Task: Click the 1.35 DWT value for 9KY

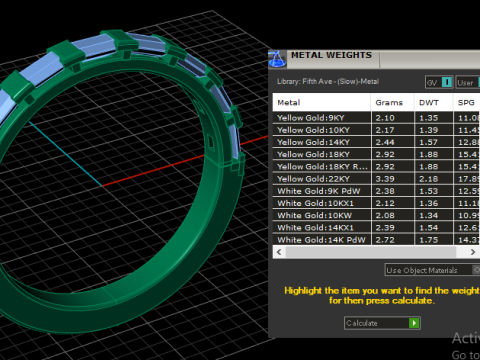Action: (x=429, y=118)
